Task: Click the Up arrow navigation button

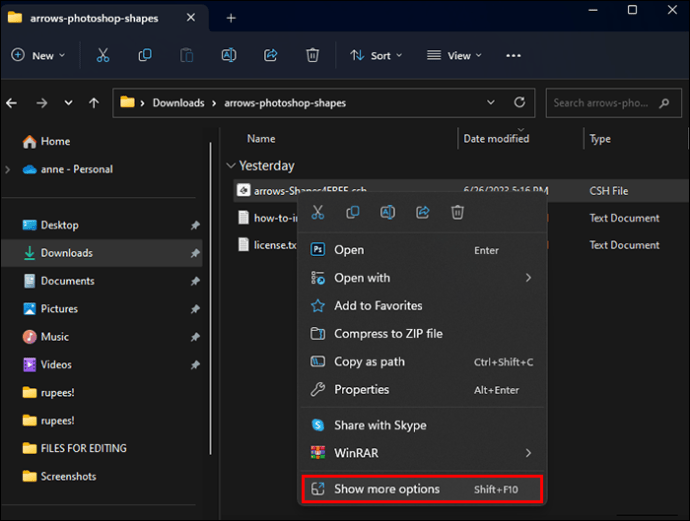Action: pyautogui.click(x=94, y=103)
